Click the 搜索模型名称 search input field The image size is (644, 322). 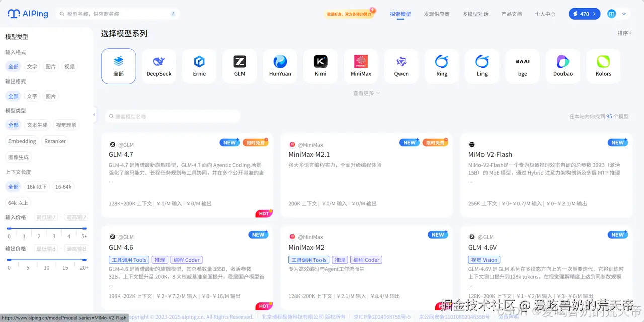pos(173,116)
